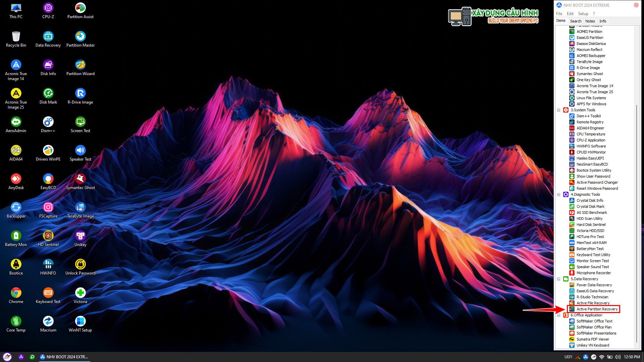Click the green search icon on taskbar
This screenshot has width=644, height=362.
point(32,357)
